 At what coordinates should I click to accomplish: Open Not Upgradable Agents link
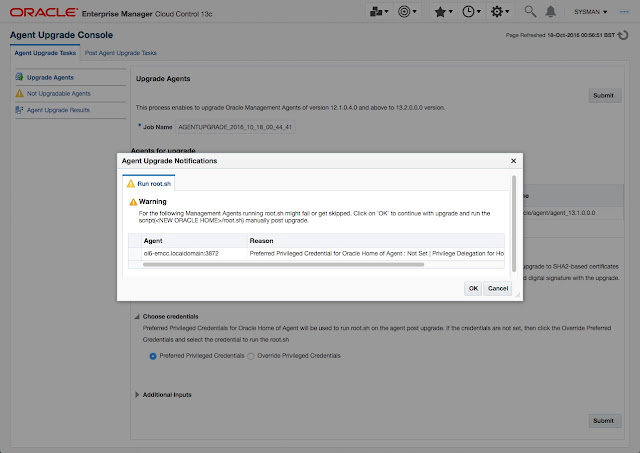(x=59, y=93)
